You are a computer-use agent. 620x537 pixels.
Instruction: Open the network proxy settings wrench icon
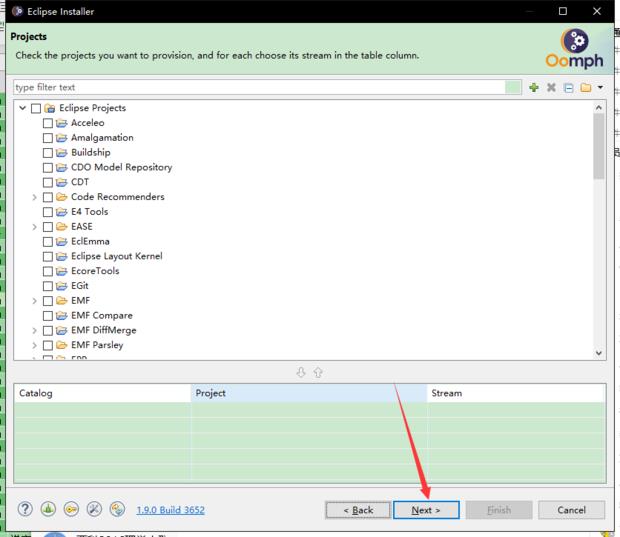94,509
